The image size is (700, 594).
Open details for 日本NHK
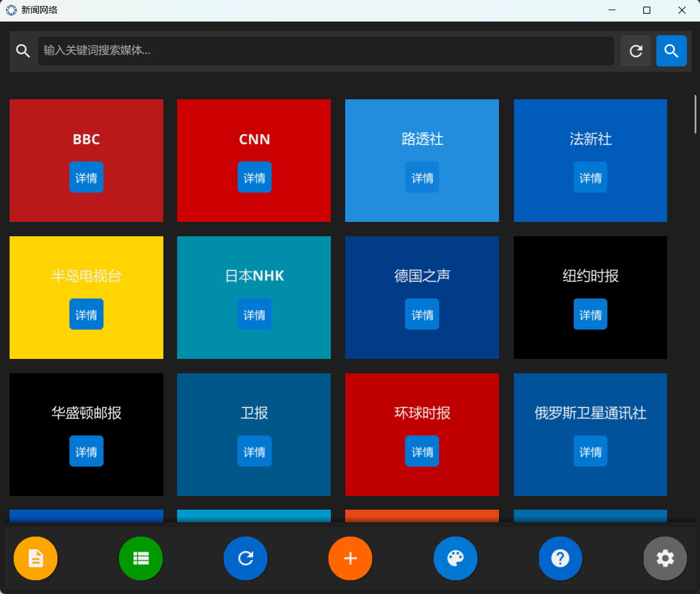(x=254, y=314)
